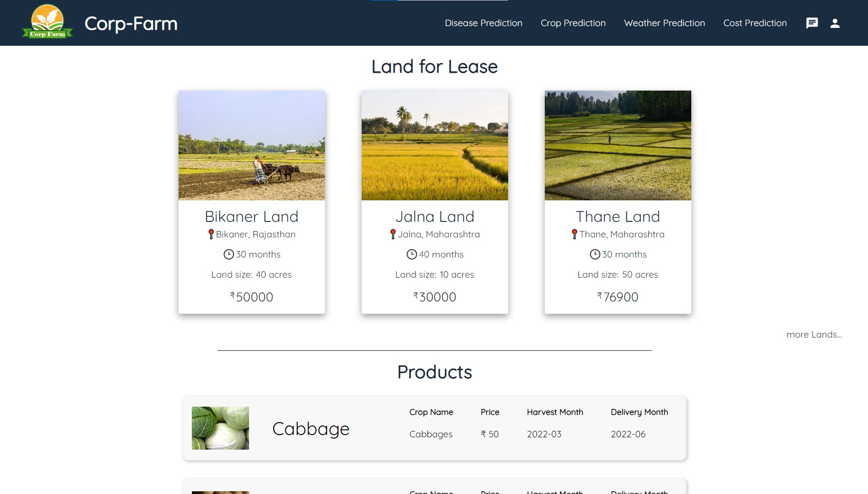
Task: Open Crop Prediction page
Action: tap(573, 23)
